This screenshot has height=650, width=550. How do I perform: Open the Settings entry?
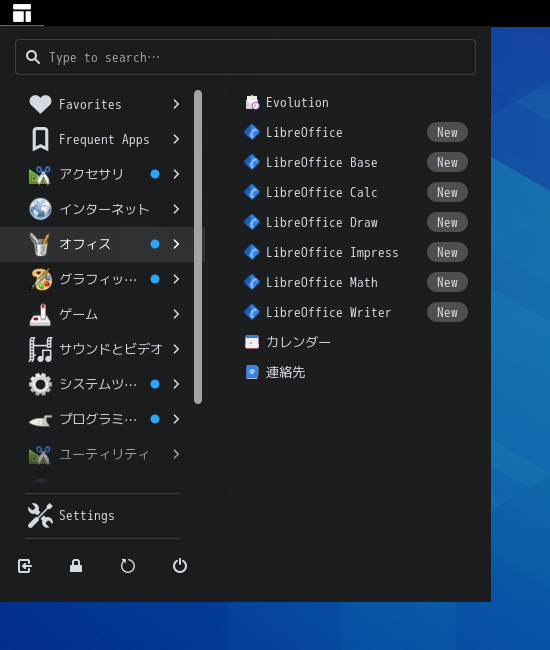102,515
